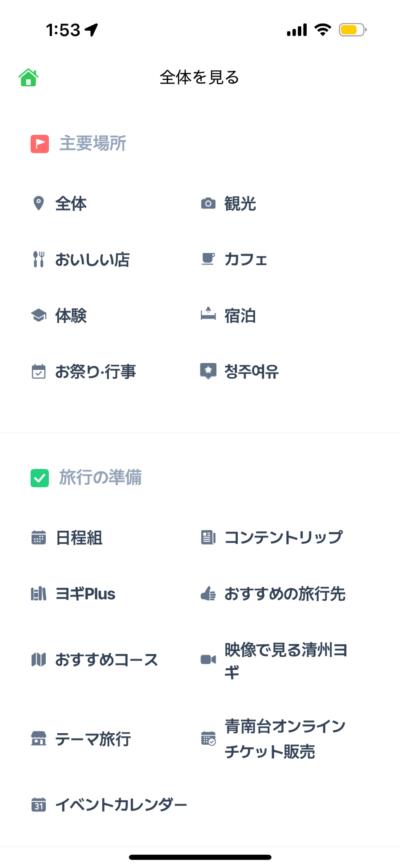400x868 pixels.
Task: Tap the bed icon for 宿泊
Action: [208, 315]
